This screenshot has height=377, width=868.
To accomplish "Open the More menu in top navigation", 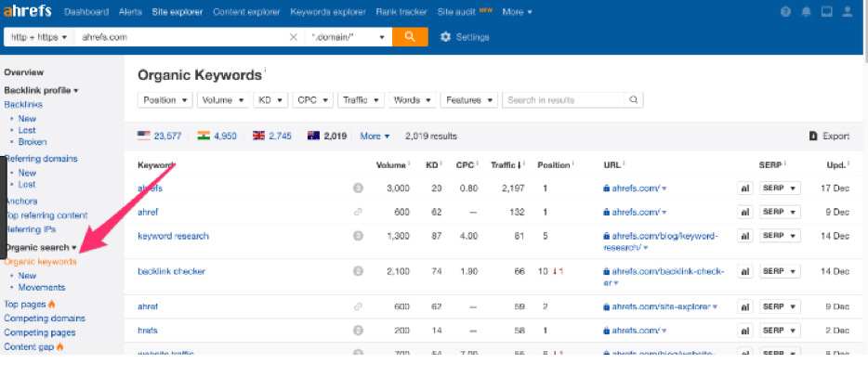I will point(518,12).
